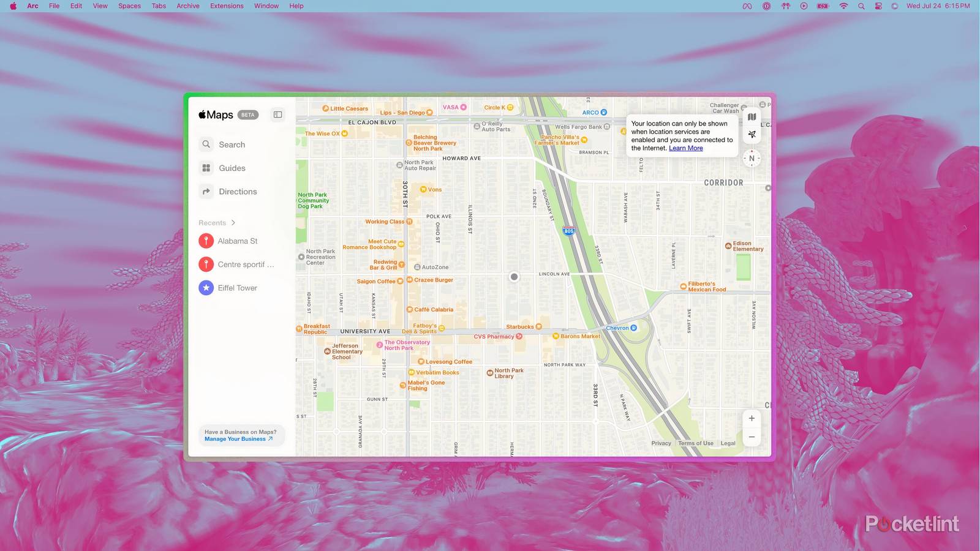Click the Learn More link
This screenshot has width=980, height=551.
[x=685, y=148]
